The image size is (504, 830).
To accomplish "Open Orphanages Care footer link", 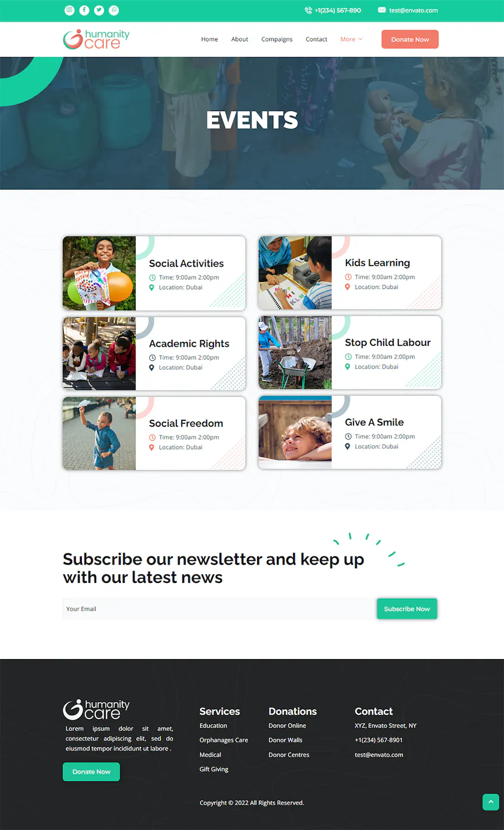I will tap(223, 740).
